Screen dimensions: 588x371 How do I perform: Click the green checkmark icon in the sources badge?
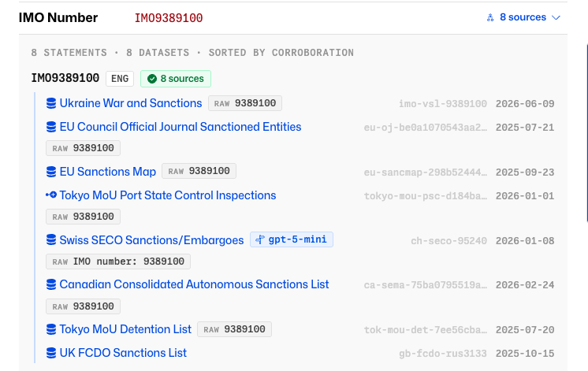coord(152,79)
